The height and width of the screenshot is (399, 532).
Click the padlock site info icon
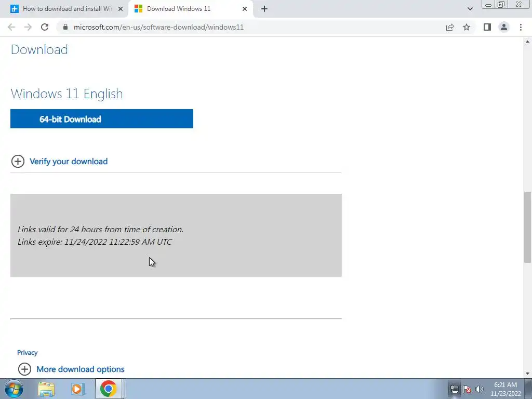(65, 27)
